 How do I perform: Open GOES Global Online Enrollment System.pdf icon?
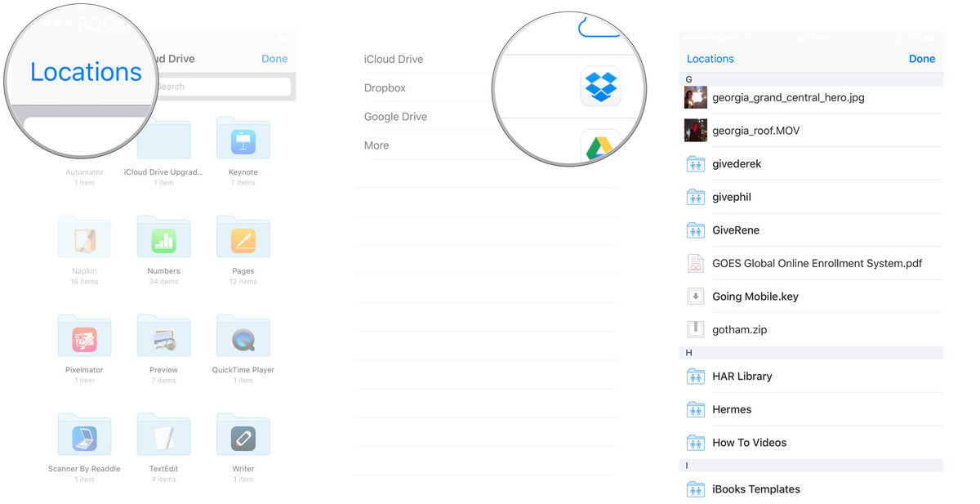coord(696,263)
